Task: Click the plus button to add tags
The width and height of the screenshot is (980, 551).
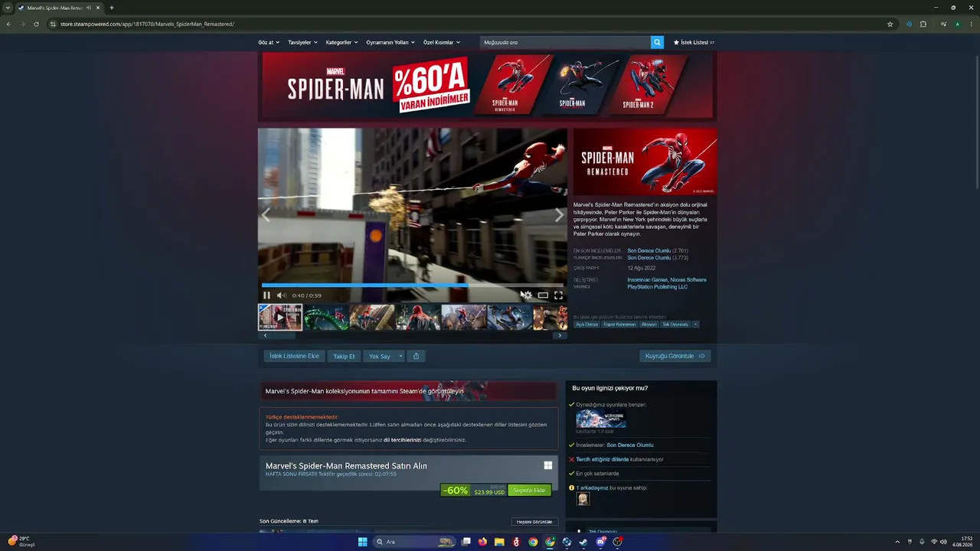Action: point(695,324)
